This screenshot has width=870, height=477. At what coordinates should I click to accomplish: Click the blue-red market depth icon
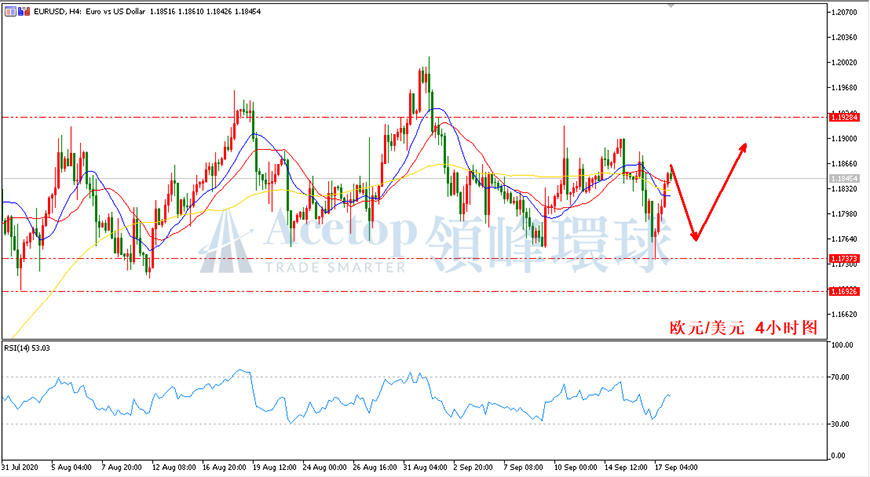pyautogui.click(x=24, y=11)
